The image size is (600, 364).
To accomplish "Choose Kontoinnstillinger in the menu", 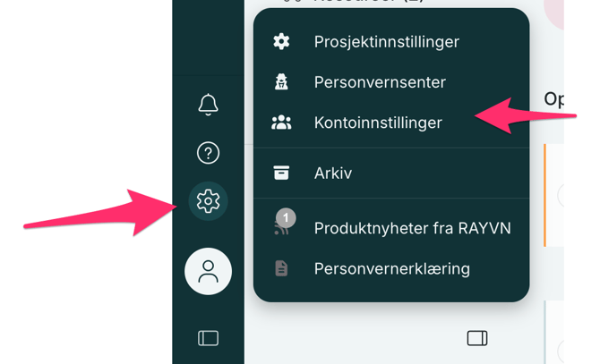I will tap(378, 123).
